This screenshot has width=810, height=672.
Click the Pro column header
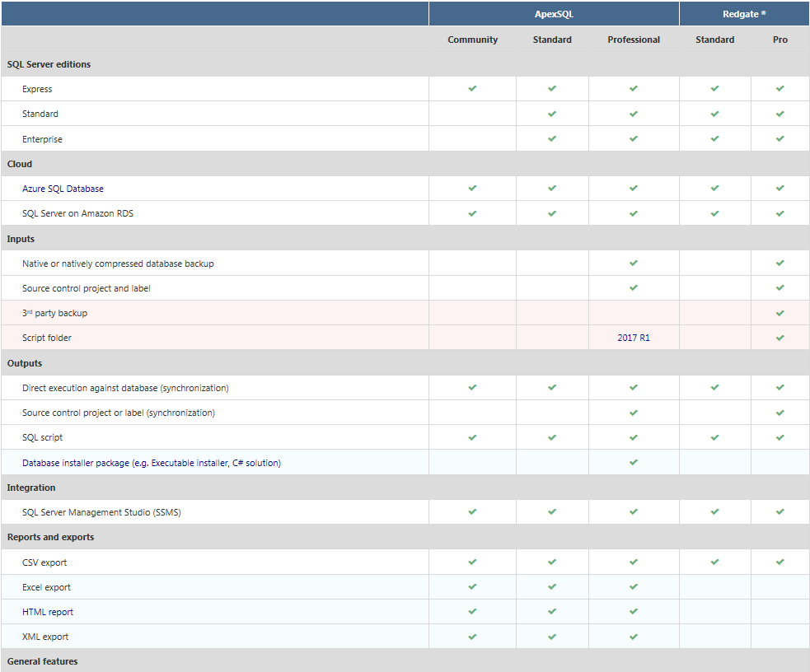pos(780,40)
